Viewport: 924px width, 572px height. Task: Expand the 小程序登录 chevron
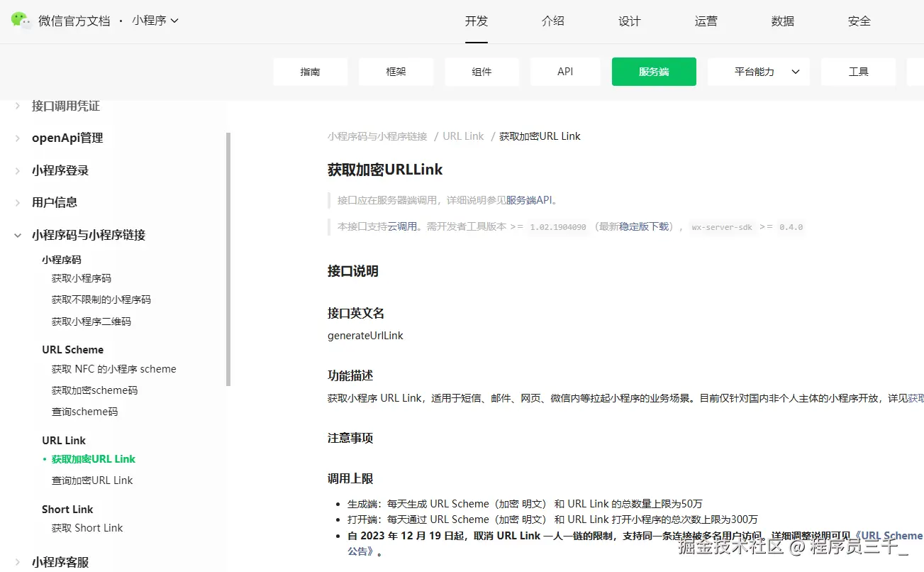coord(18,171)
